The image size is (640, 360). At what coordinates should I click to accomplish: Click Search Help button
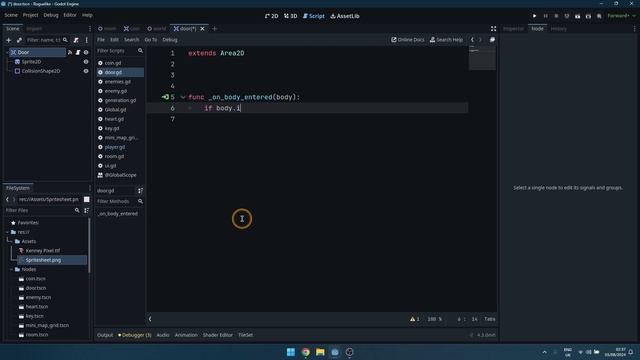[446, 40]
